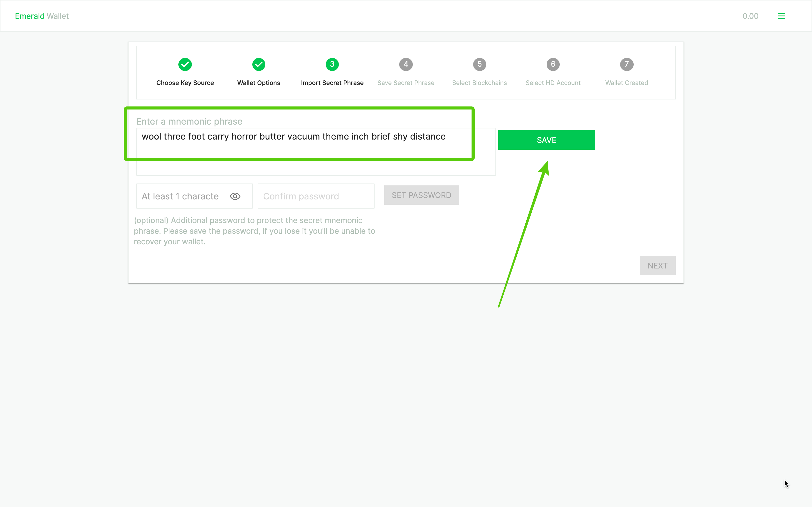Click the NEXT button
The height and width of the screenshot is (507, 812).
click(x=658, y=265)
